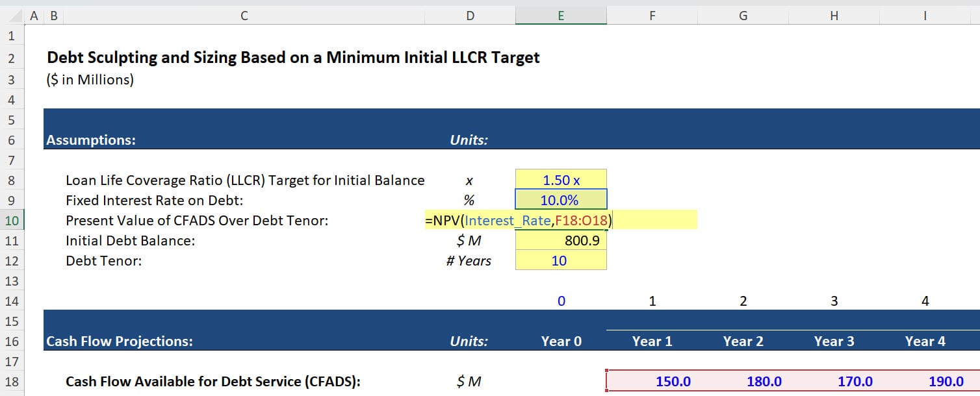Select the Year 3 CFADS value 170.0

pyautogui.click(x=834, y=381)
